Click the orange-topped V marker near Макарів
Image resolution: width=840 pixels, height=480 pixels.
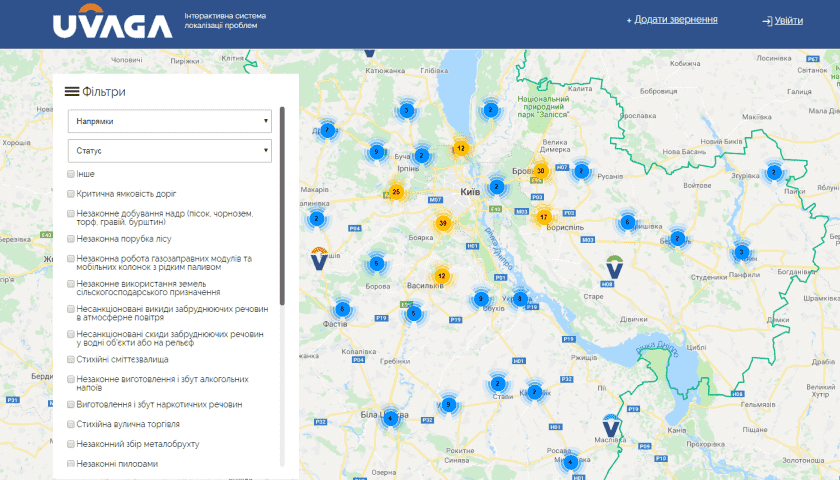pyautogui.click(x=319, y=258)
